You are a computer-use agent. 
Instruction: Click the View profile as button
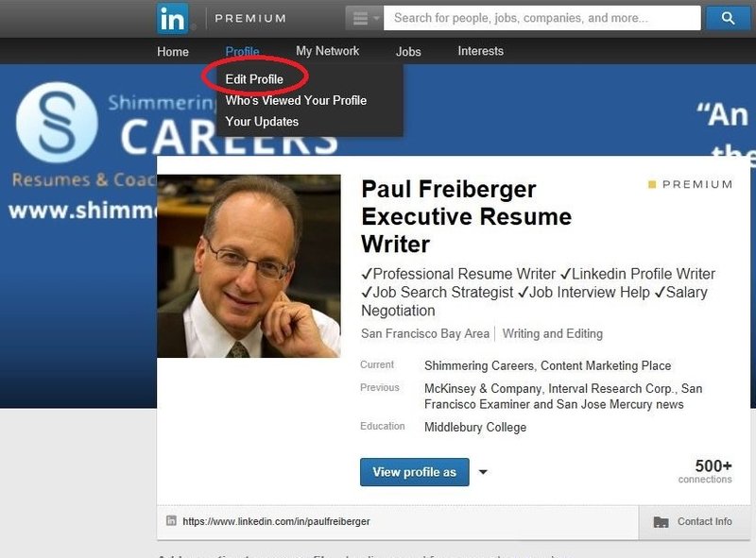click(x=415, y=472)
